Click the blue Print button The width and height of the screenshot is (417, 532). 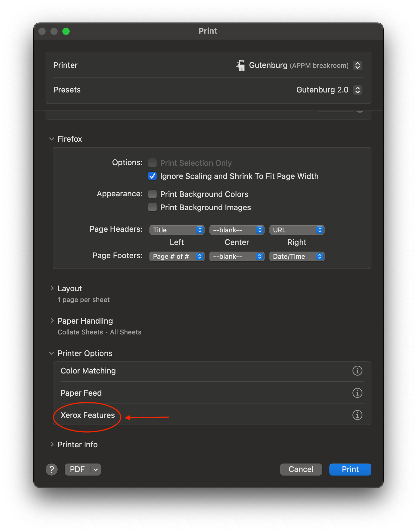(350, 469)
